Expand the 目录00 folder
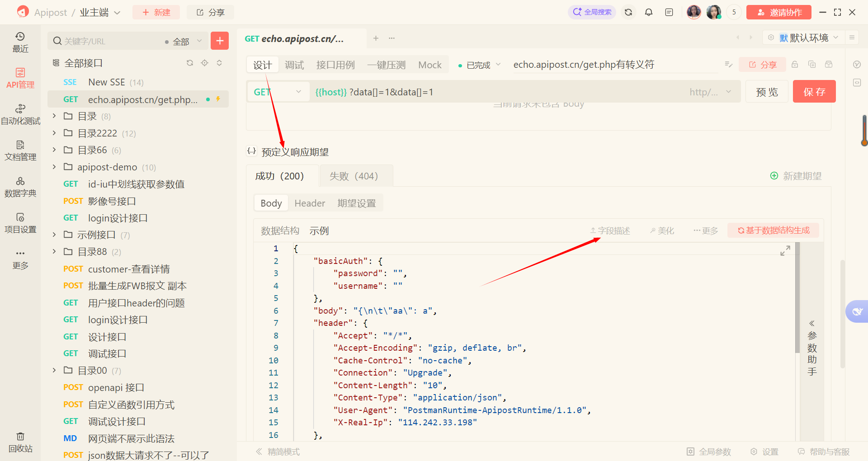868x461 pixels. (54, 370)
